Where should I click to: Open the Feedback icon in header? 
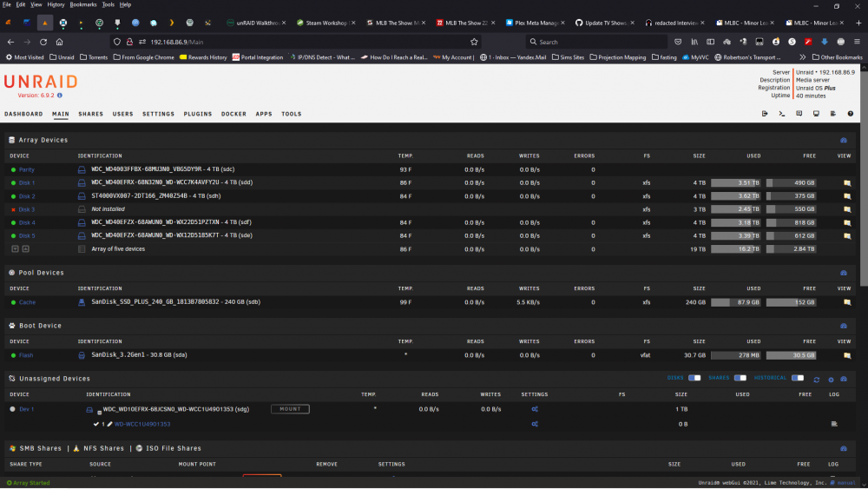pos(799,114)
